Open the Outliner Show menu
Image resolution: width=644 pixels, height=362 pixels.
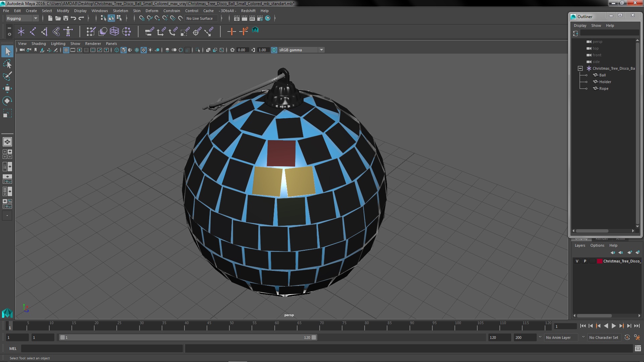[x=596, y=25]
